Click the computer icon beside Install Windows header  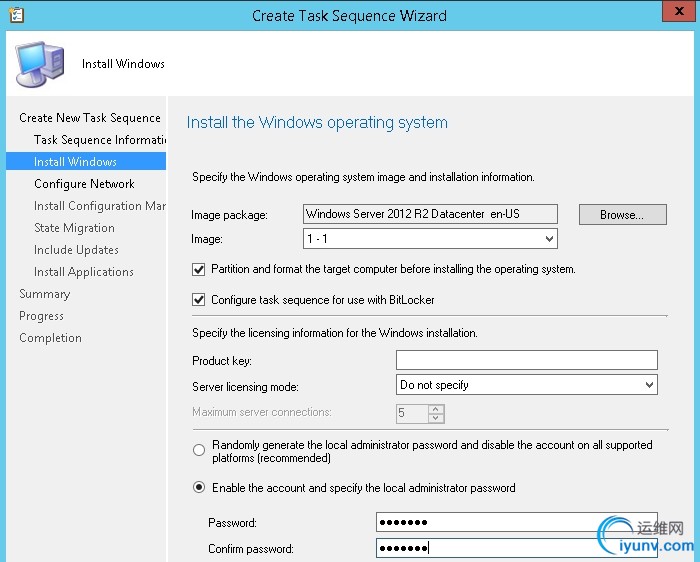point(40,64)
